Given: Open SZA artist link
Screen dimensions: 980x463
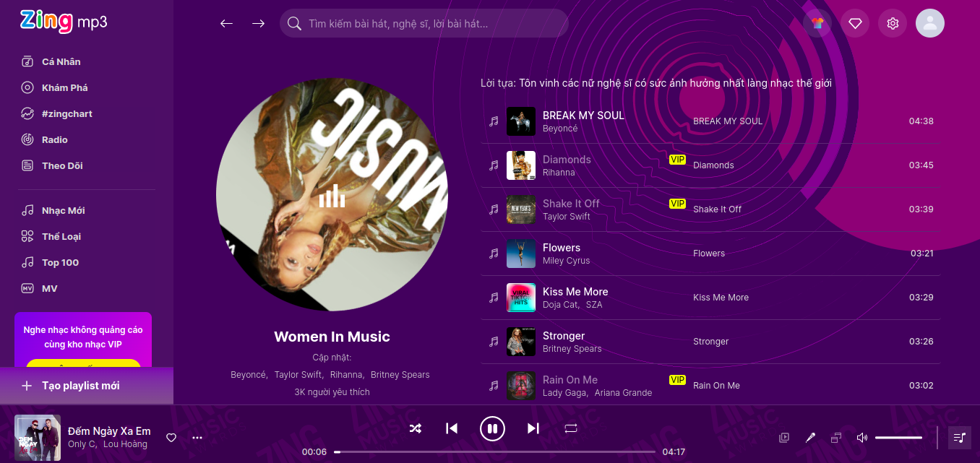Looking at the screenshot, I should click(594, 305).
